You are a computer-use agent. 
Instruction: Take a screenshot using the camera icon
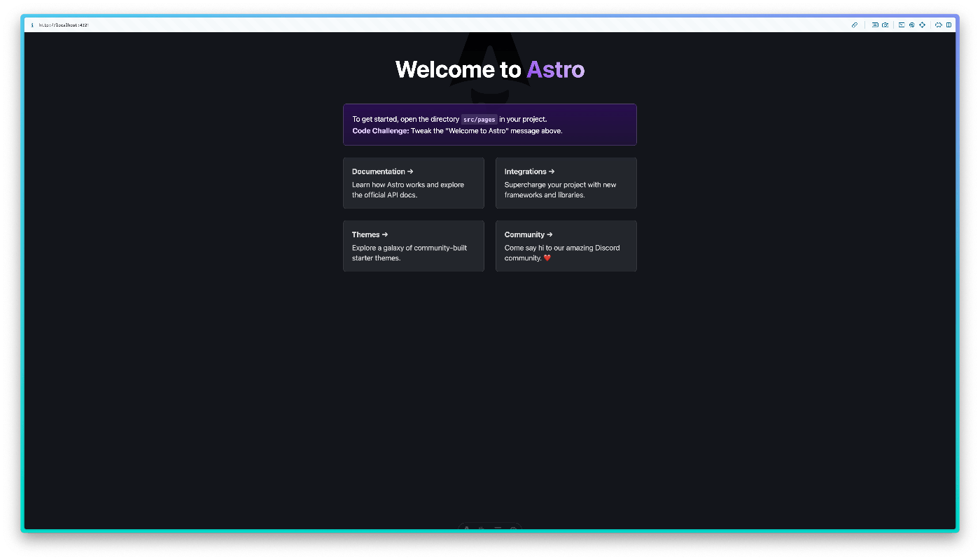coord(885,24)
